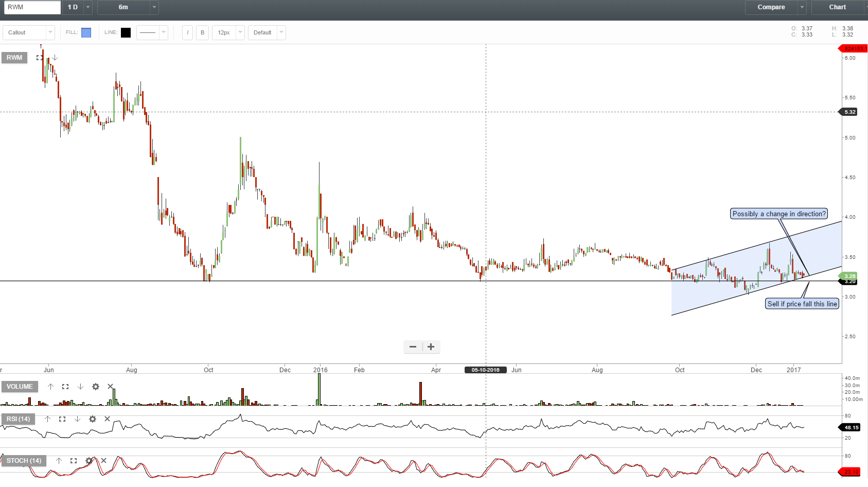
Task: Toggle bold text for the callout
Action: 202,32
